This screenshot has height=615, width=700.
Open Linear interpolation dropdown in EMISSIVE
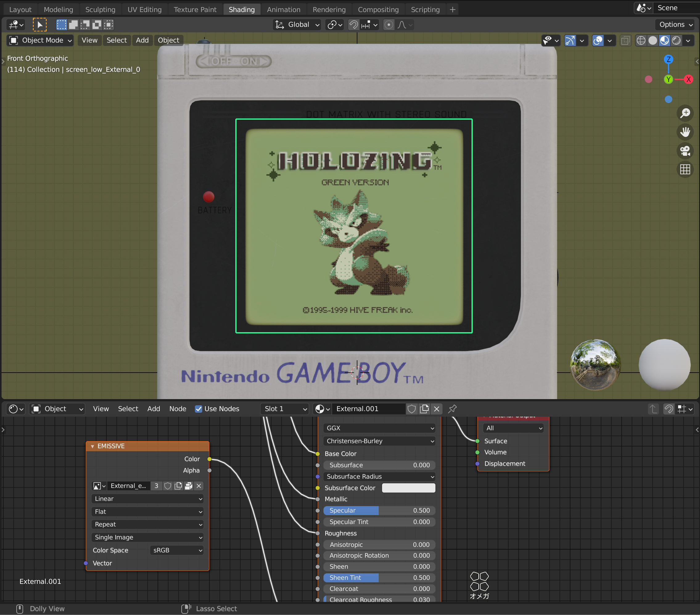148,499
